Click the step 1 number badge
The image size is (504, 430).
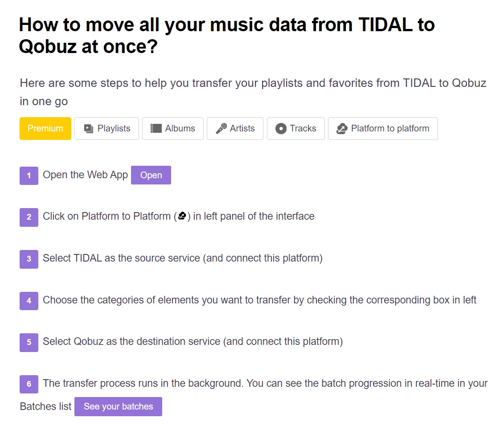point(29,176)
